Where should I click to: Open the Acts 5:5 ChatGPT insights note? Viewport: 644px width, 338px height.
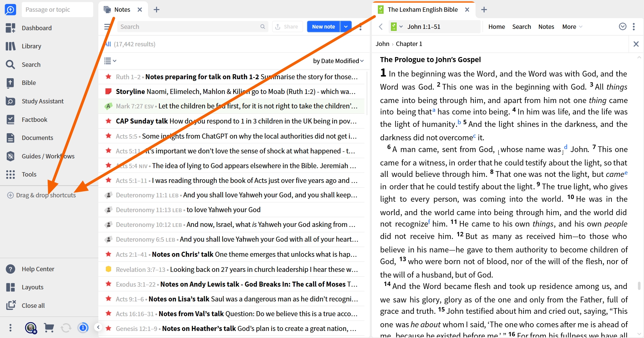click(x=232, y=136)
